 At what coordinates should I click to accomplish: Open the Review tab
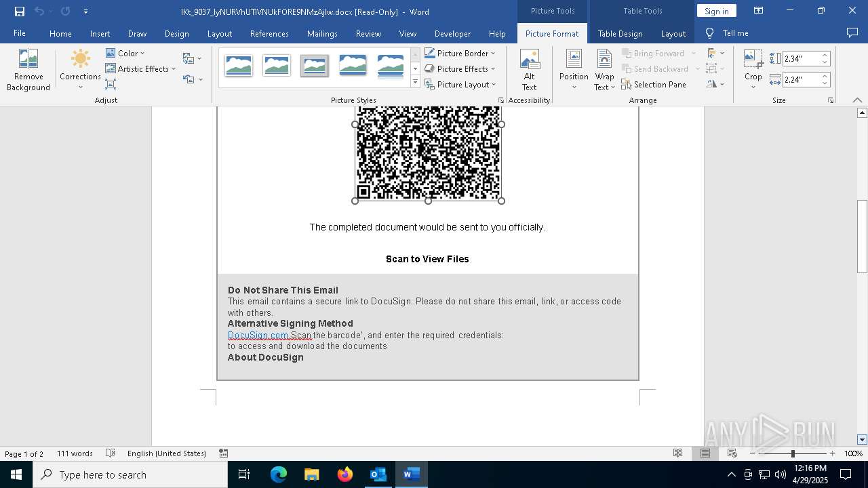coord(368,33)
